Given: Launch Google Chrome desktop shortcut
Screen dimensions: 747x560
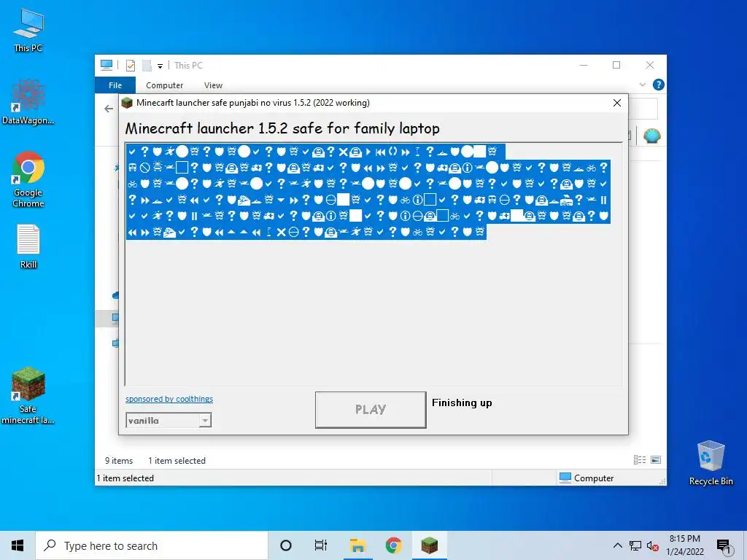Looking at the screenshot, I should pyautogui.click(x=28, y=179).
